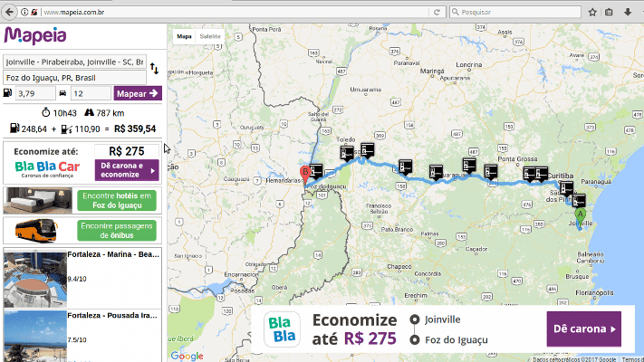Click the browser back arrow button

9,12
